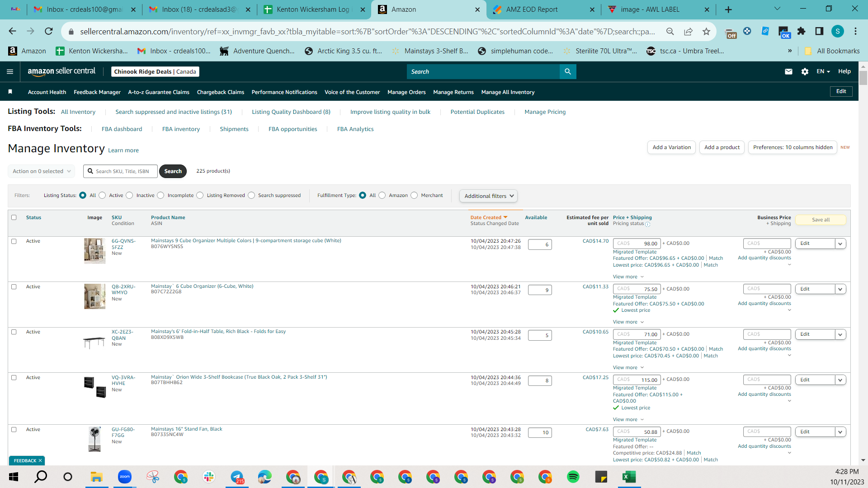868x488 pixels.
Task: Show more bookmarks with the chevron
Action: (x=790, y=51)
